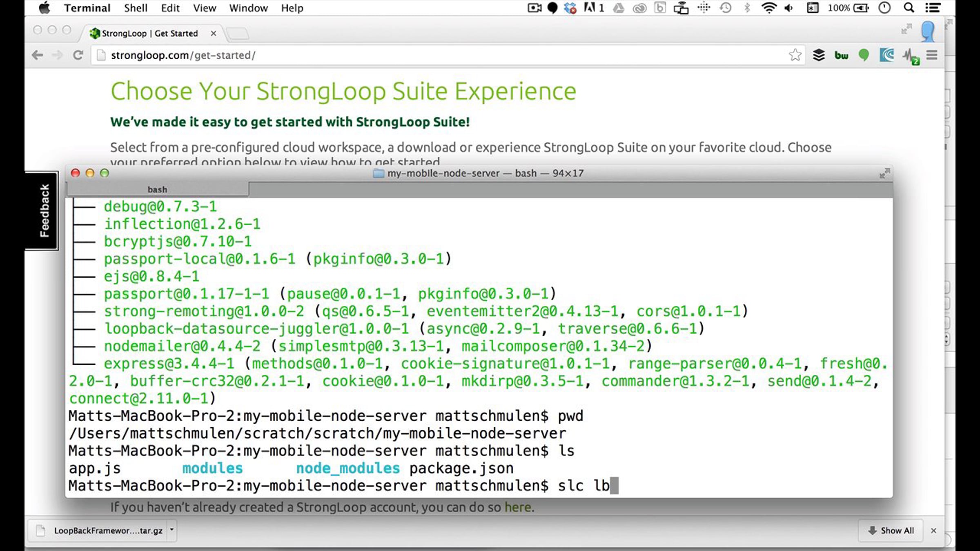Reload the StrongLoop page
980x551 pixels.
(x=78, y=55)
